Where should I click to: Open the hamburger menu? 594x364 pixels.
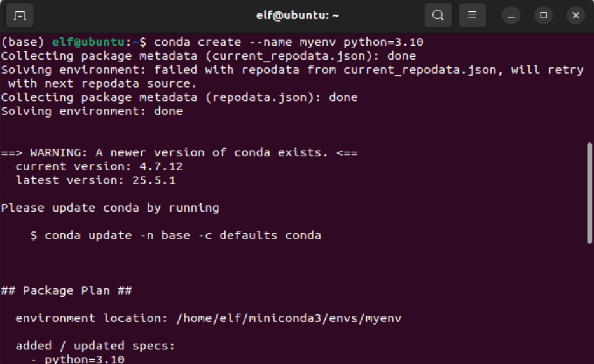click(472, 15)
